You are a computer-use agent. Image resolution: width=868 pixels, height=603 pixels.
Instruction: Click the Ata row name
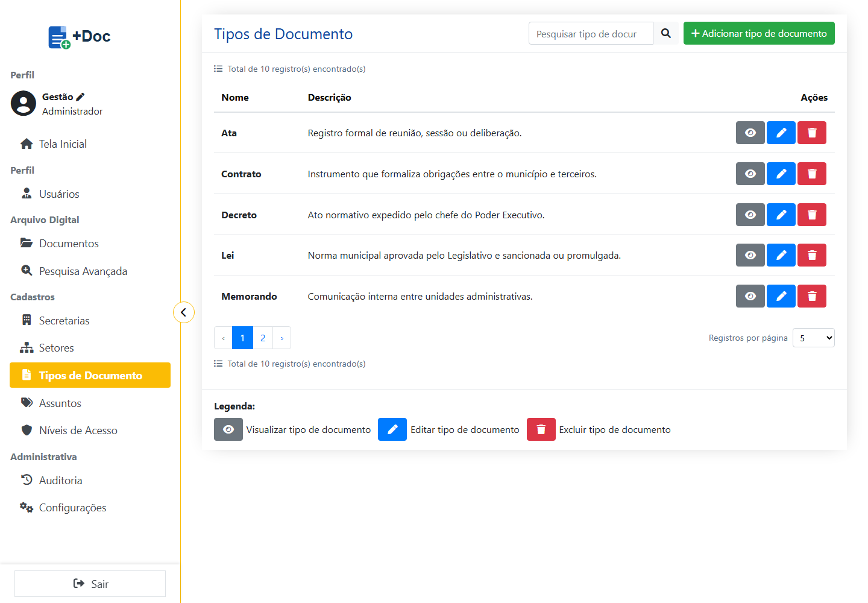(229, 133)
